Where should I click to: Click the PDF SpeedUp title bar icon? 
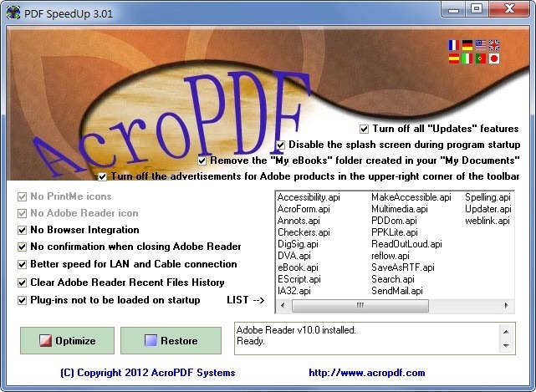(x=13, y=13)
